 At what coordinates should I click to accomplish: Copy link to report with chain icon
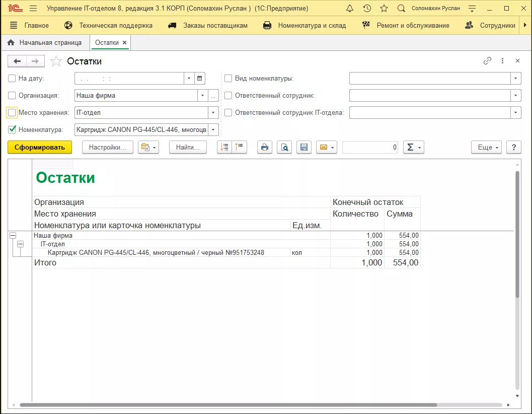487,61
